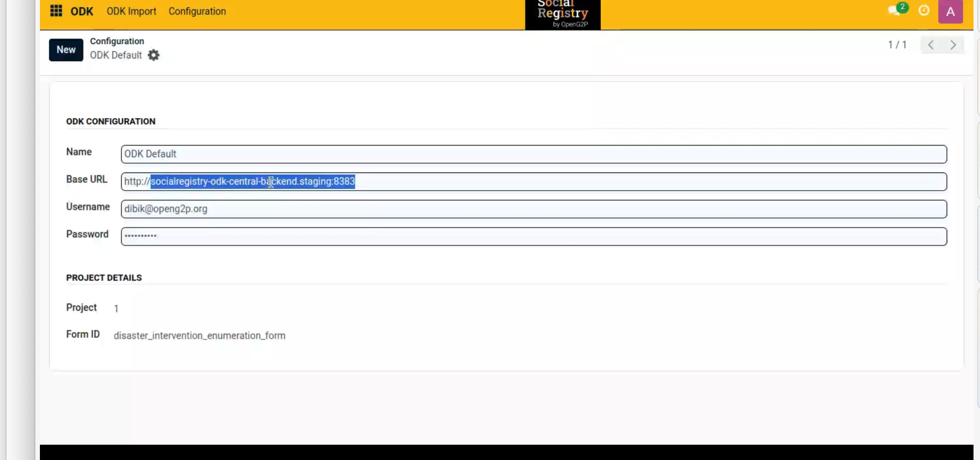Open the Configuration top menu
This screenshot has width=980, height=460.
[197, 11]
